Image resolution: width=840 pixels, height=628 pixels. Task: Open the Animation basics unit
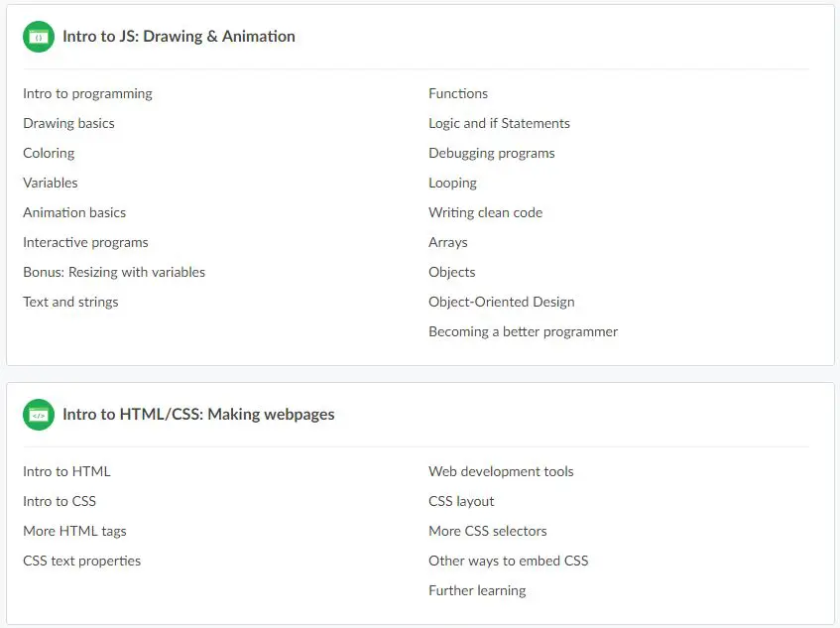coord(74,213)
